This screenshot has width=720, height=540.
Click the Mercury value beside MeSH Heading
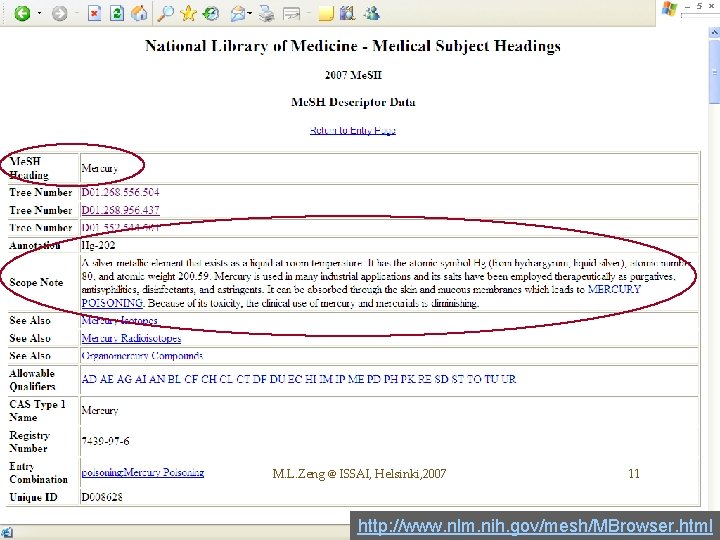(100, 169)
